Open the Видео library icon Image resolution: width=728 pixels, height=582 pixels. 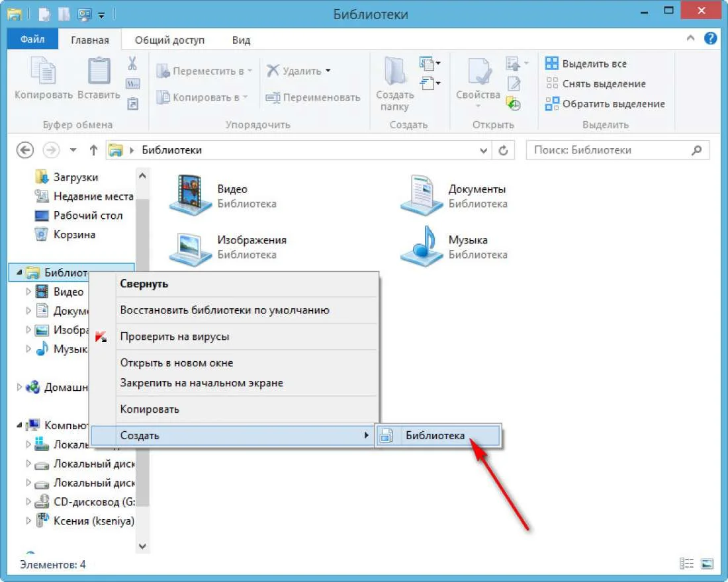click(x=190, y=195)
